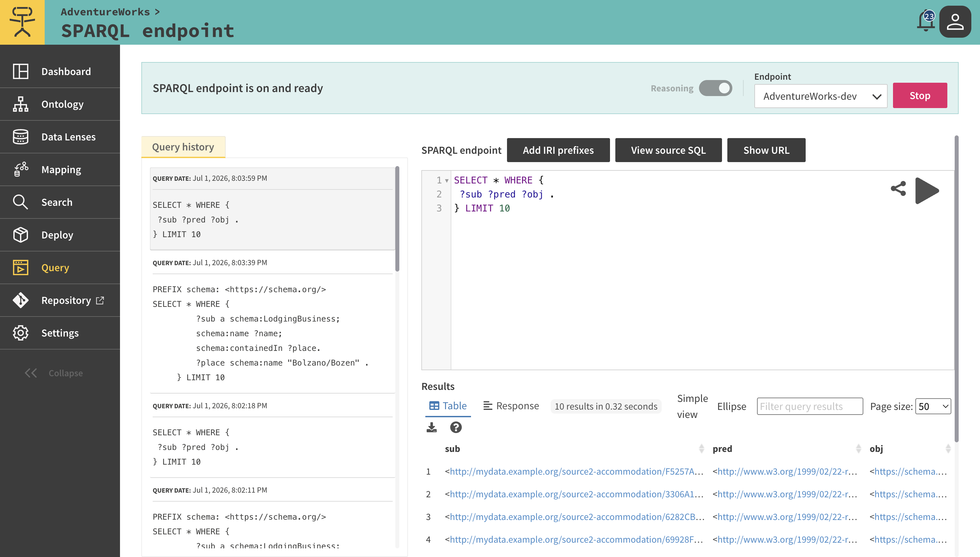Click the Add IRI prefixes button

pyautogui.click(x=558, y=150)
